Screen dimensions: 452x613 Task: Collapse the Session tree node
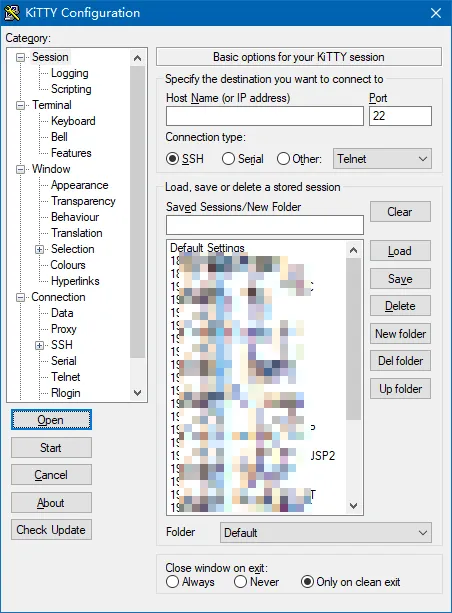(x=20, y=57)
